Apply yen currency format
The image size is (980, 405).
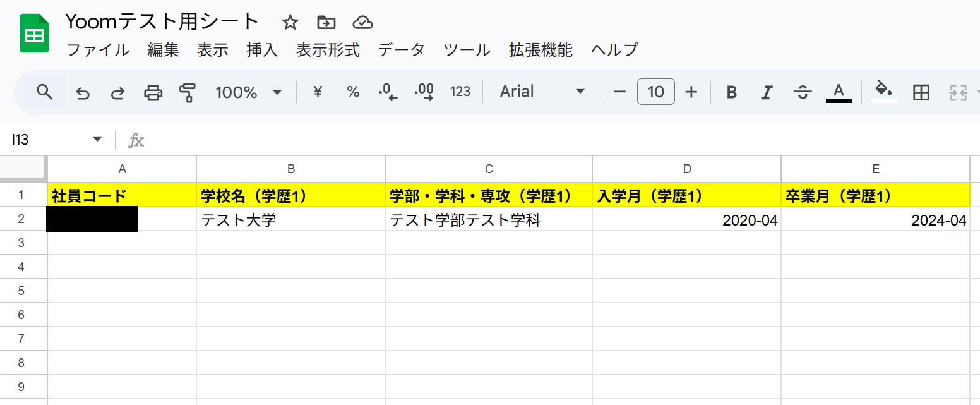(318, 92)
